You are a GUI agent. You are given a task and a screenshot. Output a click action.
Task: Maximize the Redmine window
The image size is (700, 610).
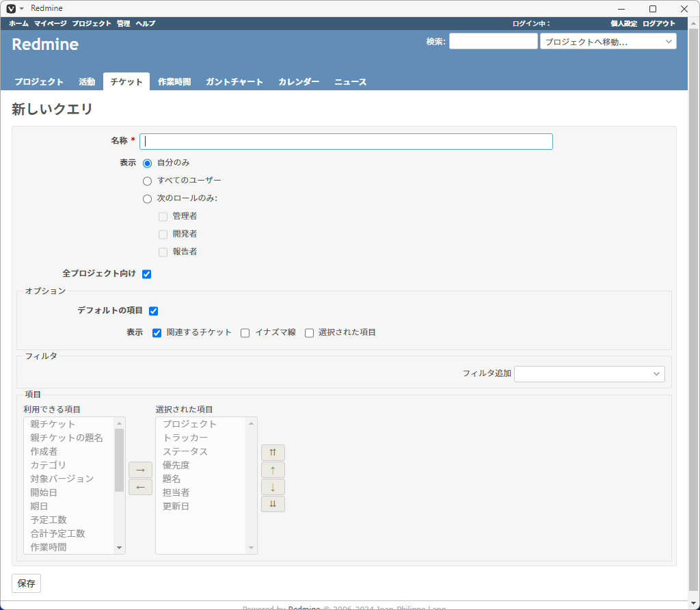coord(653,9)
